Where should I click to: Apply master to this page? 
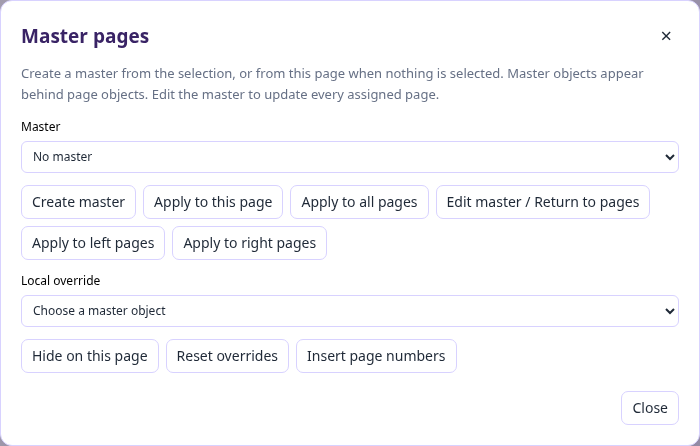(213, 202)
